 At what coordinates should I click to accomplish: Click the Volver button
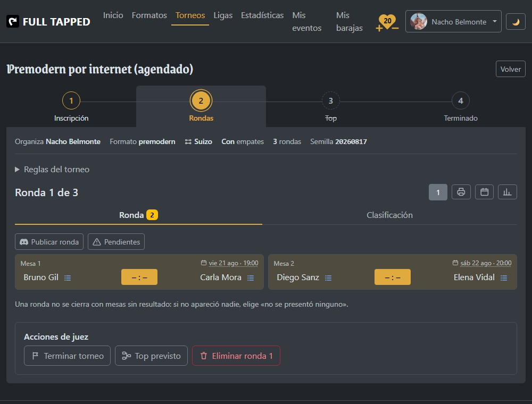pyautogui.click(x=510, y=69)
